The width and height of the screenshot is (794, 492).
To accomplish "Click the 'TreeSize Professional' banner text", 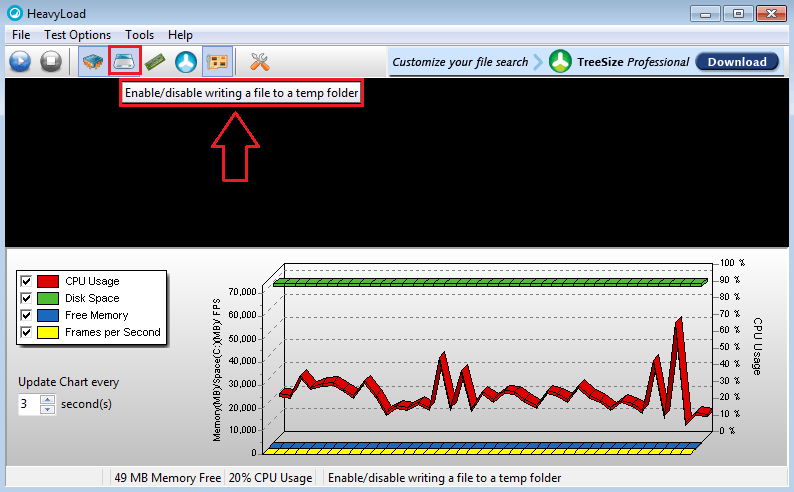I will click(633, 62).
